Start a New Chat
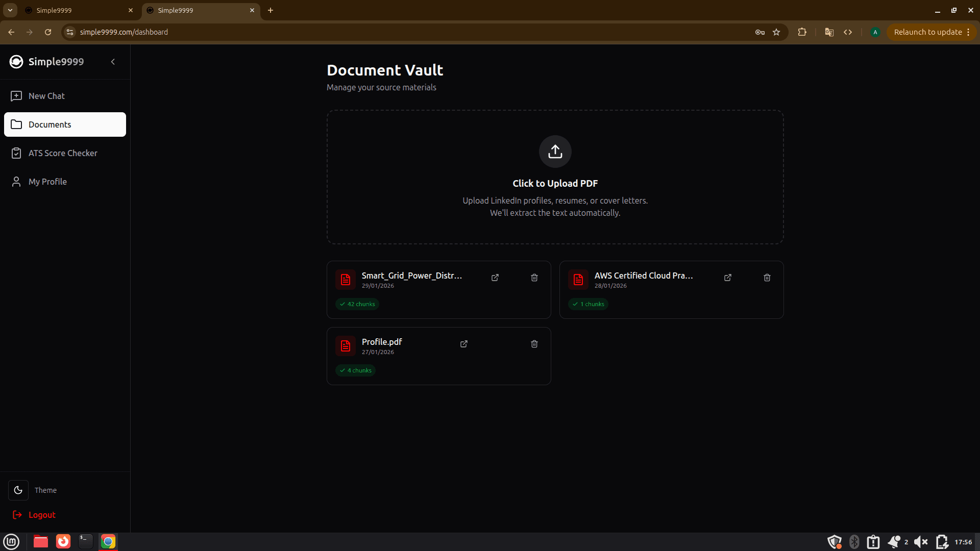Viewport: 980px width, 551px height. (x=46, y=96)
